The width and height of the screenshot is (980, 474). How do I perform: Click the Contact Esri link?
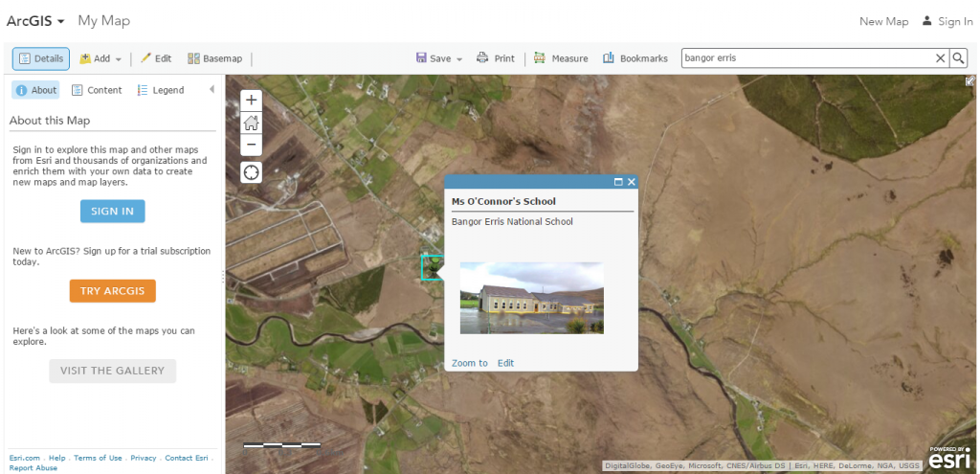pyautogui.click(x=187, y=458)
